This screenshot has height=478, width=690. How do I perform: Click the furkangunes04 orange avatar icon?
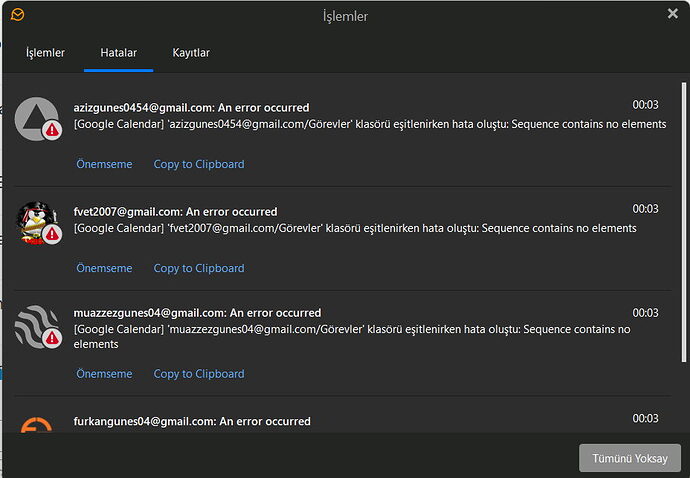pos(36,425)
